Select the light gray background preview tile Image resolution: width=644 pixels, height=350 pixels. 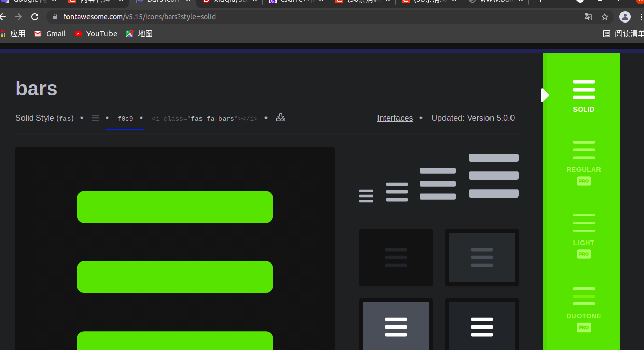[396, 324]
